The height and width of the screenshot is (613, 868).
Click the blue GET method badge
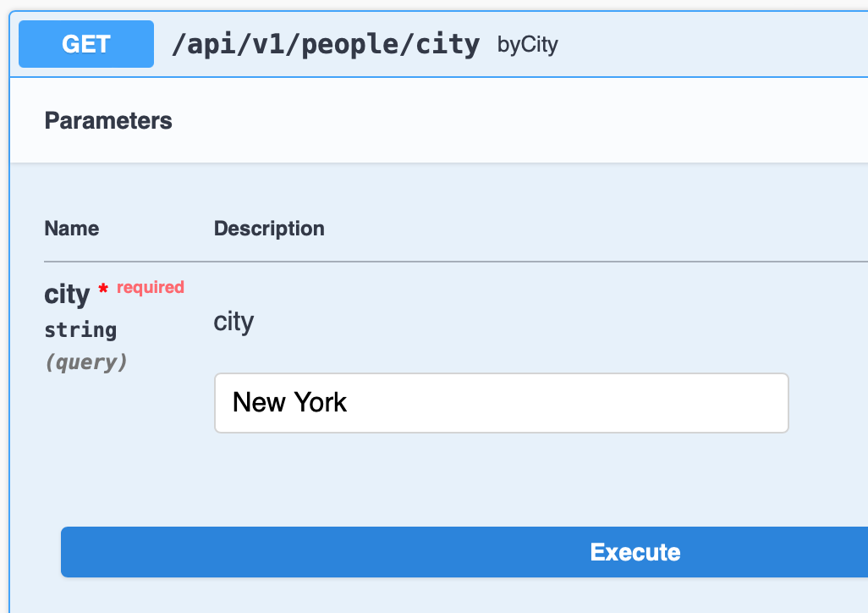(x=86, y=44)
